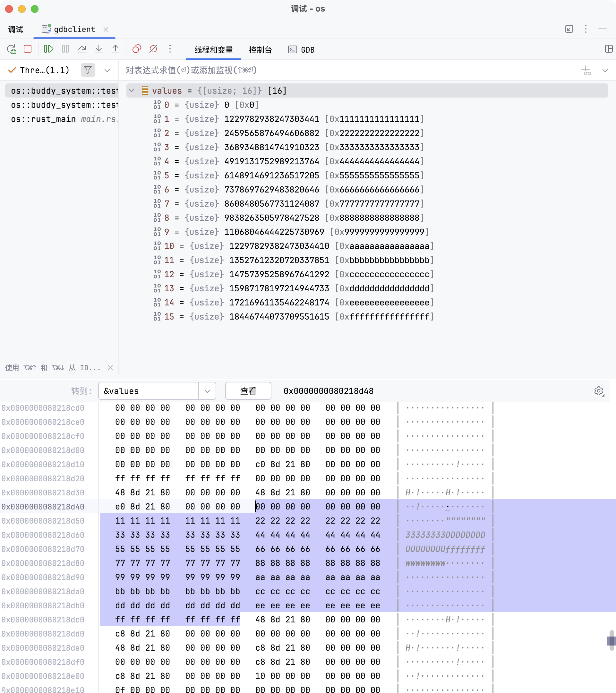This screenshot has width=616, height=693.
Task: Click the Step Out icon
Action: click(115, 49)
